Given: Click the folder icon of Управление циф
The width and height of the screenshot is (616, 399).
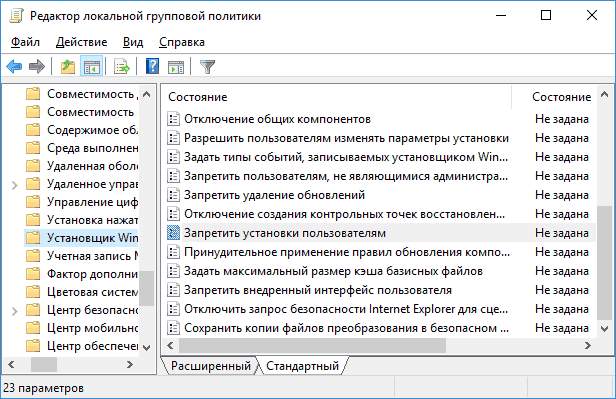Looking at the screenshot, I should (x=33, y=201).
